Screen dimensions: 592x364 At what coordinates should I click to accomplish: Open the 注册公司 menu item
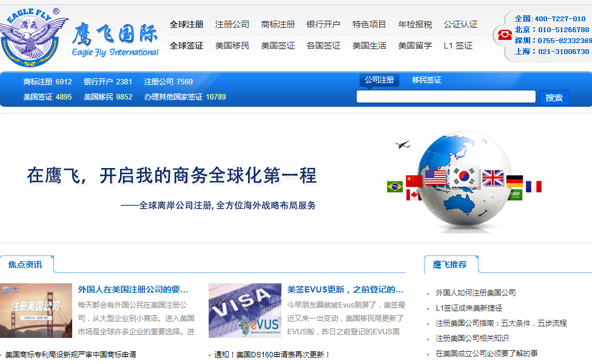(x=232, y=25)
